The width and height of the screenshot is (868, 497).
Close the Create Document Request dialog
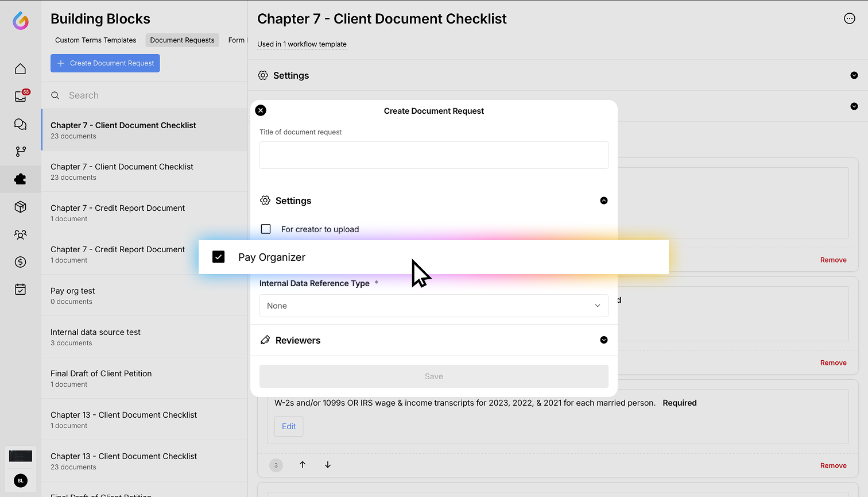point(261,110)
